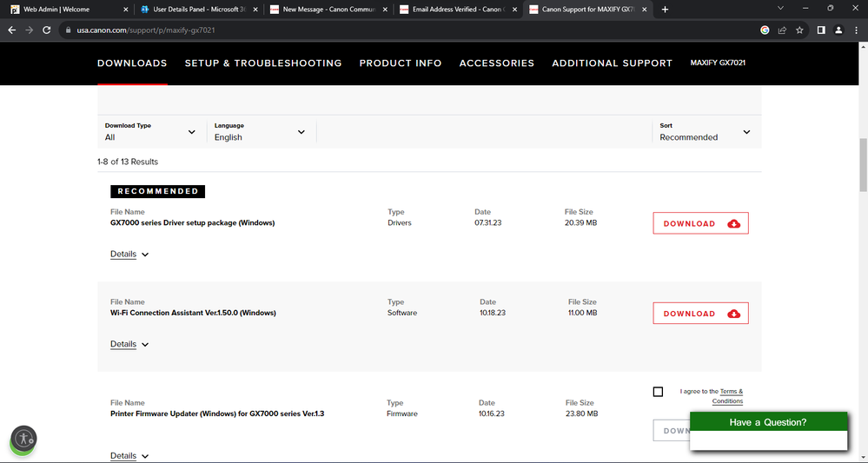The image size is (868, 463).
Task: Reload the Canon support page
Action: [50, 30]
